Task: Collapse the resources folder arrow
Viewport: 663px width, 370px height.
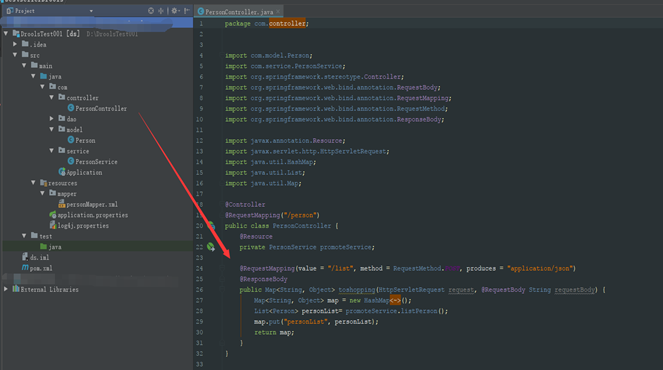Action: [x=33, y=183]
